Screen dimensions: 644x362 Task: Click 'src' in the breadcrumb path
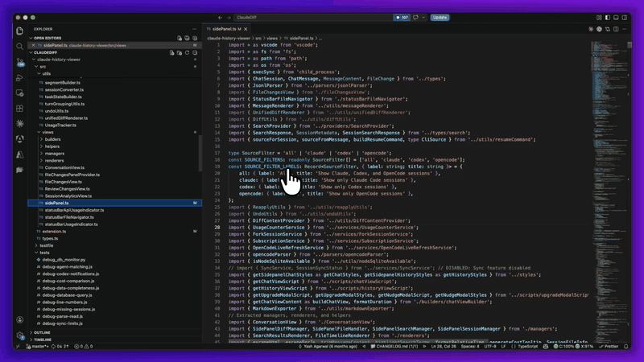(258, 38)
